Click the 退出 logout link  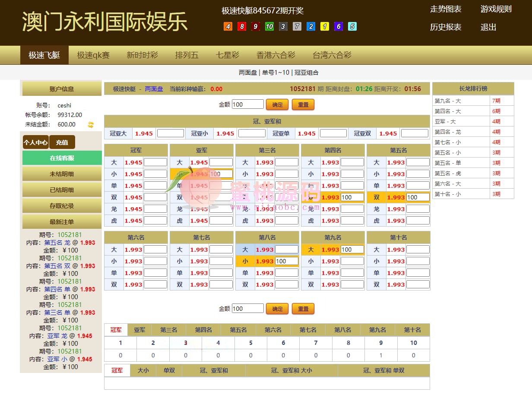click(x=488, y=27)
